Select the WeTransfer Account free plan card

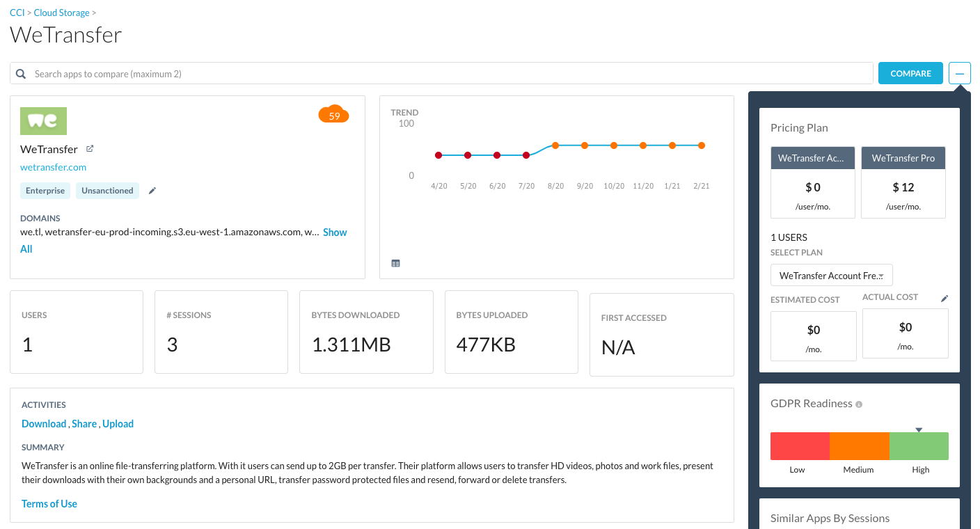tap(812, 182)
